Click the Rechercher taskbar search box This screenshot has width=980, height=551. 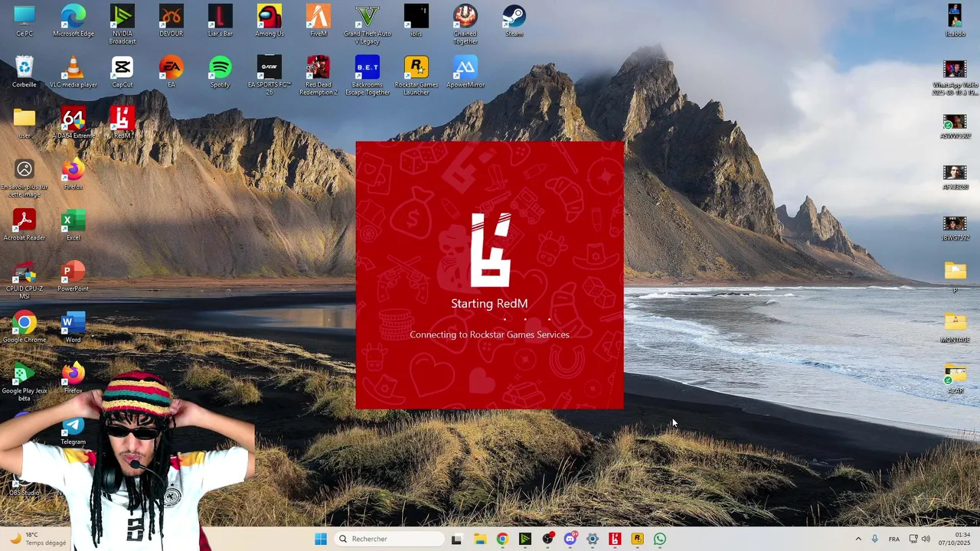389,539
